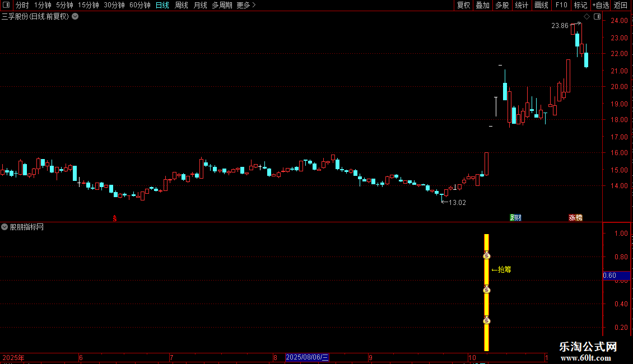Select the 月线 monthly chart tab

point(200,5)
